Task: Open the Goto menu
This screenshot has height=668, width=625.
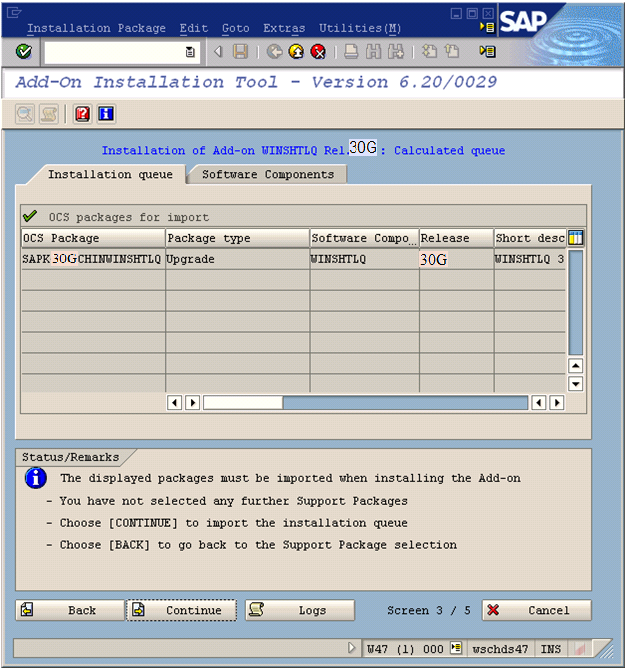Action: [x=236, y=28]
